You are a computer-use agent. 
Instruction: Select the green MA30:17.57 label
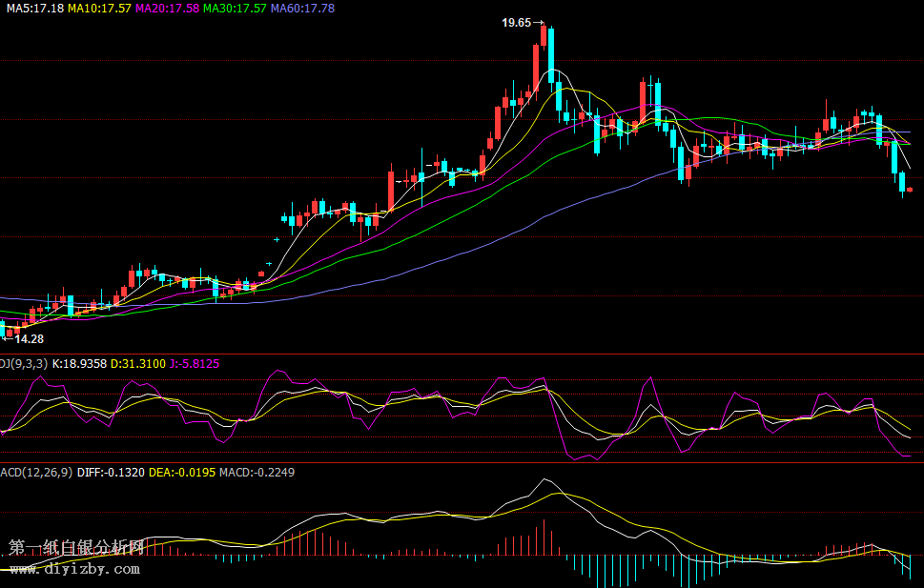click(236, 8)
